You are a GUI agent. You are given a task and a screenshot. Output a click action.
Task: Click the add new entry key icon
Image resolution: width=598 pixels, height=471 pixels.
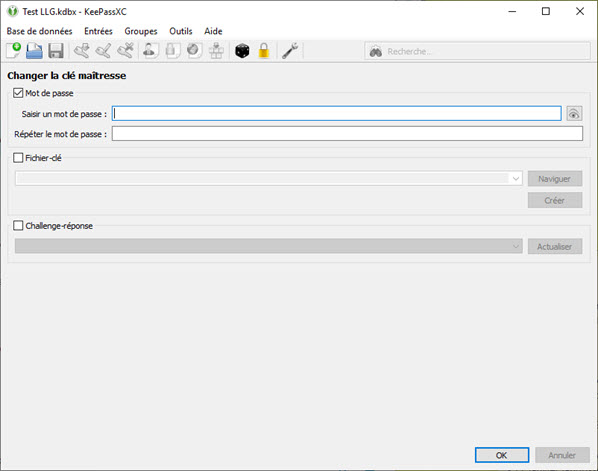(82, 51)
